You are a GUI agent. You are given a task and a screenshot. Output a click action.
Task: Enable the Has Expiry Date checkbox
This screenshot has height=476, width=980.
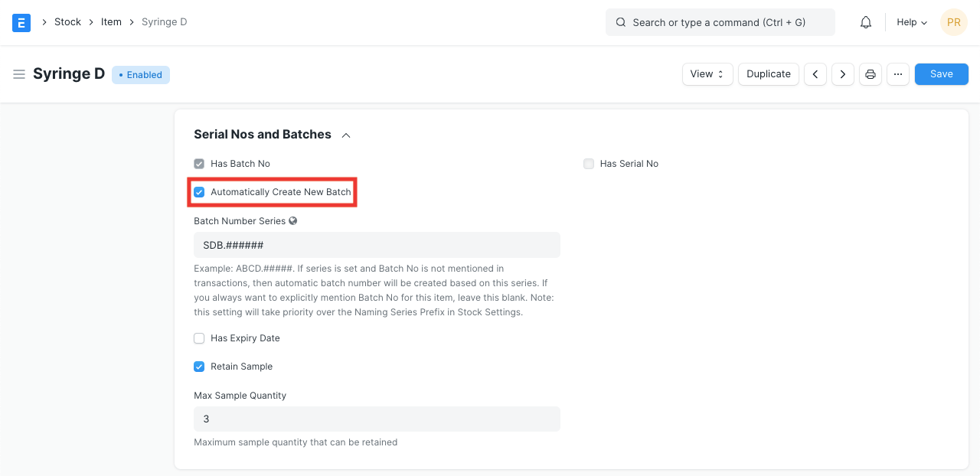click(x=199, y=338)
